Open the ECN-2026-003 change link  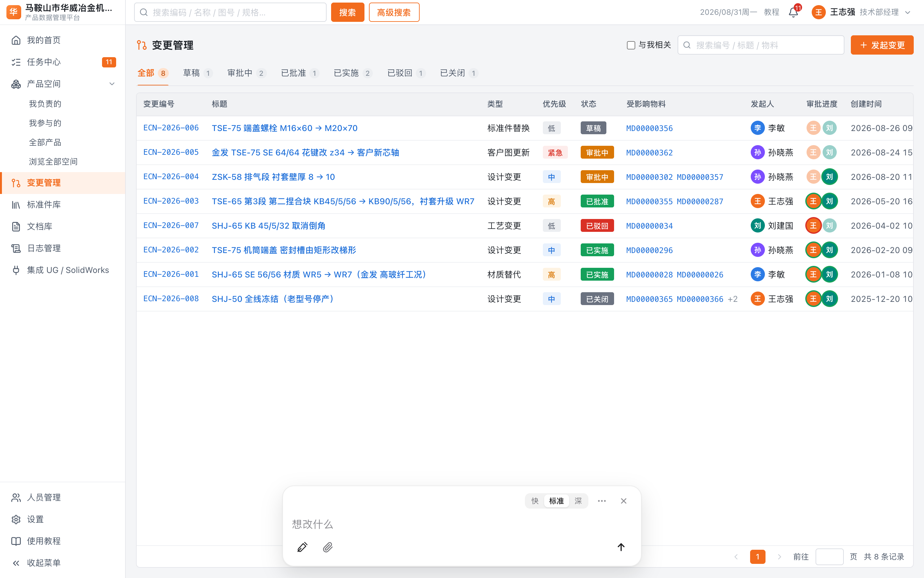click(x=171, y=201)
